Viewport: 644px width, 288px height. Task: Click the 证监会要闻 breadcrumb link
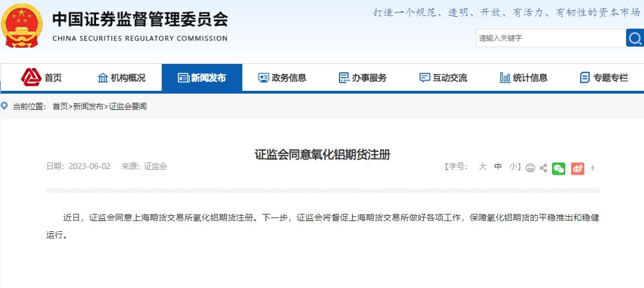tap(128, 107)
